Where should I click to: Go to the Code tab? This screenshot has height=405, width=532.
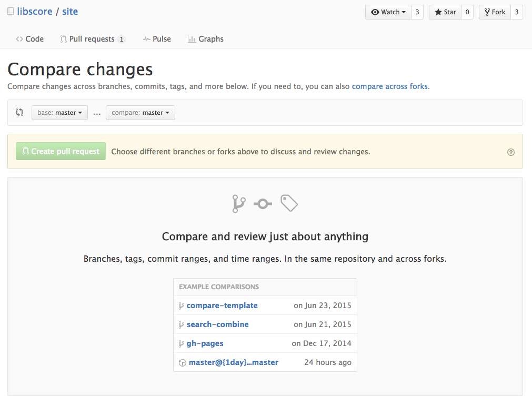coord(29,39)
